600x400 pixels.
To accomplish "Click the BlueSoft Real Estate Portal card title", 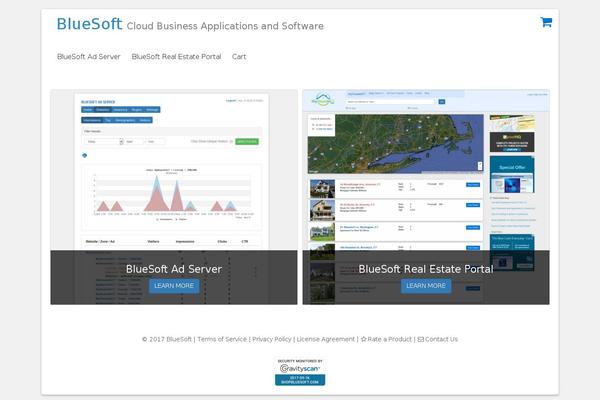I will [x=426, y=269].
